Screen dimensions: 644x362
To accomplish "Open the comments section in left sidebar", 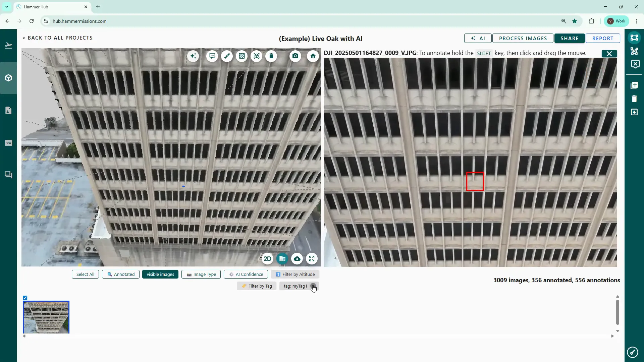I will point(8,175).
